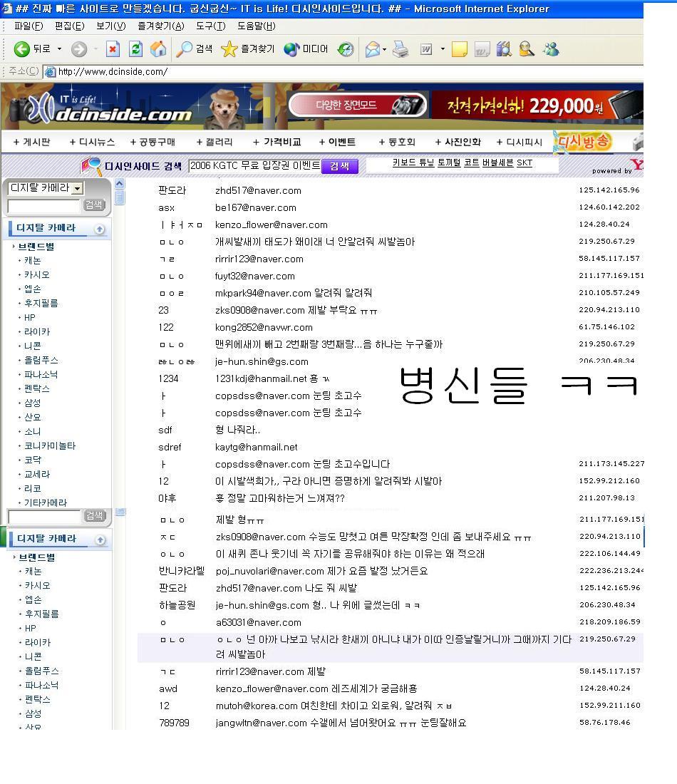The height and width of the screenshot is (784, 677).
Task: Click the address bar URL field
Action: click(x=343, y=71)
